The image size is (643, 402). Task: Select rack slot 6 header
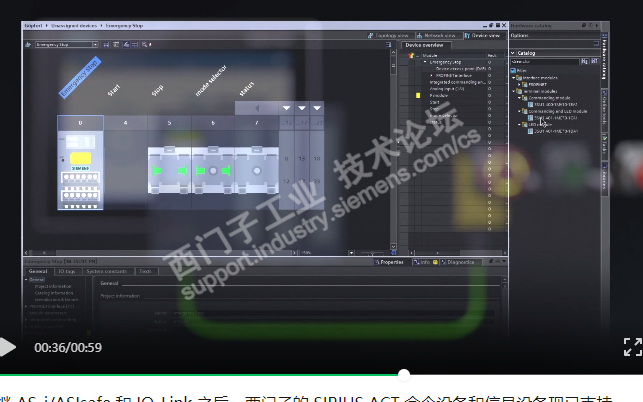tap(213, 123)
